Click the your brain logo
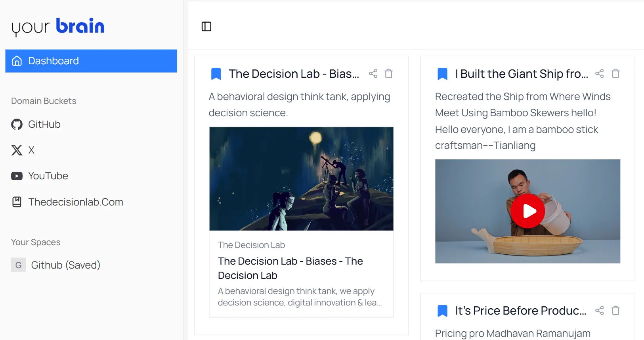The height and width of the screenshot is (340, 644). [58, 27]
